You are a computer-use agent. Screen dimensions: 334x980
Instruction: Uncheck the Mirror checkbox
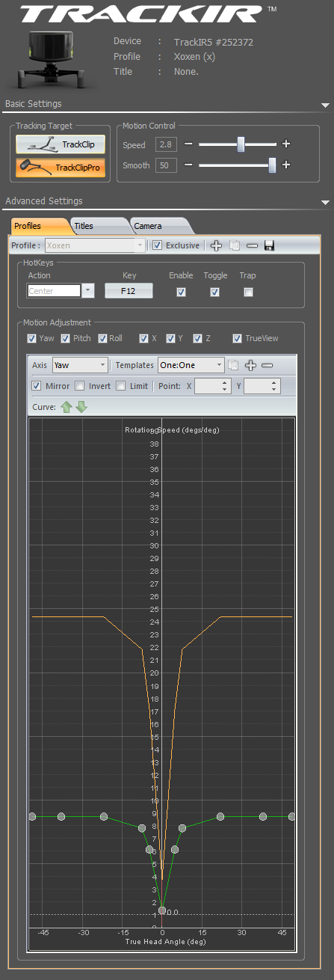tap(37, 386)
